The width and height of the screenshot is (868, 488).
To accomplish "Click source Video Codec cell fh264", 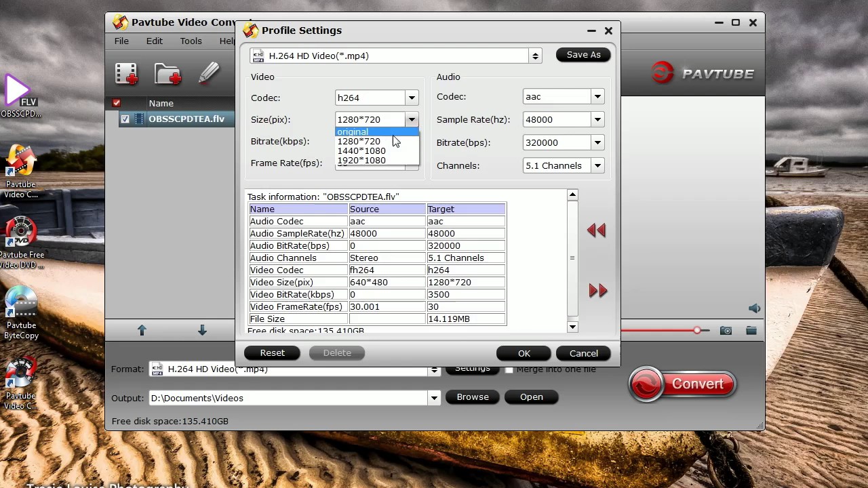I will coord(387,270).
